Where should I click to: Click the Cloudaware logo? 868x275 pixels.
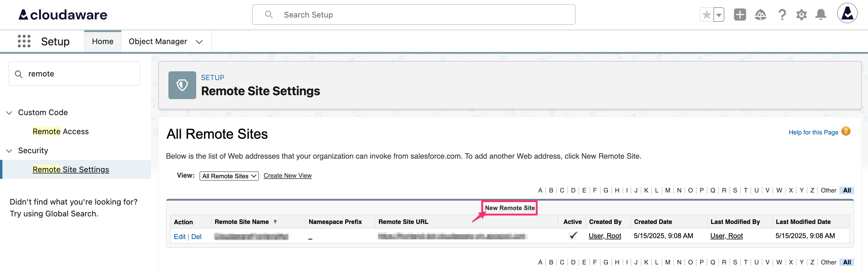63,15
